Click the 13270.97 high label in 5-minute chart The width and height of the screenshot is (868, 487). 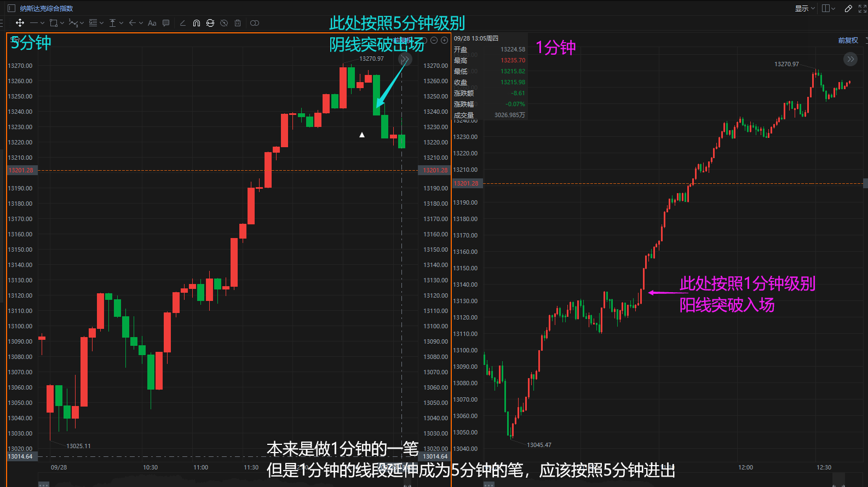[371, 59]
